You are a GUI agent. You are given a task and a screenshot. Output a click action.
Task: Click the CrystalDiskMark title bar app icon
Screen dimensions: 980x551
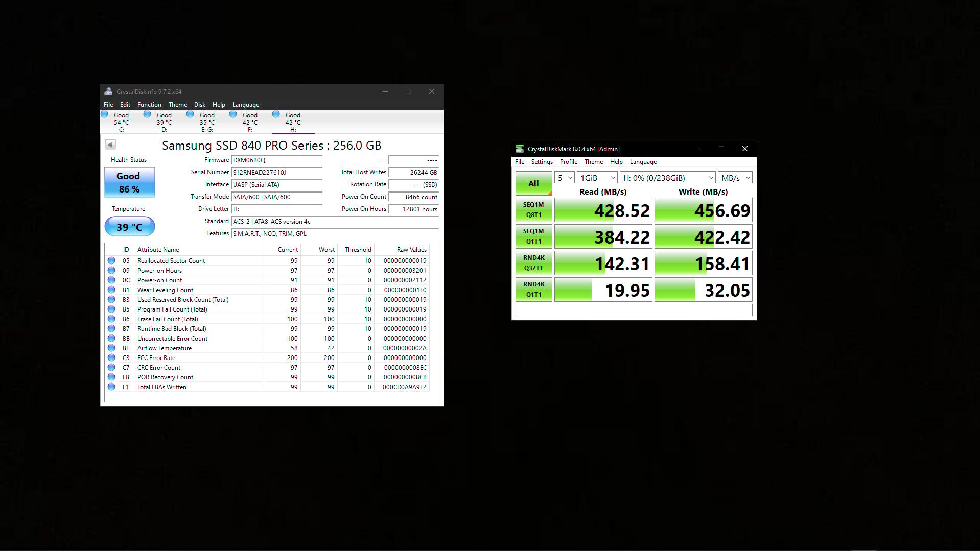520,149
